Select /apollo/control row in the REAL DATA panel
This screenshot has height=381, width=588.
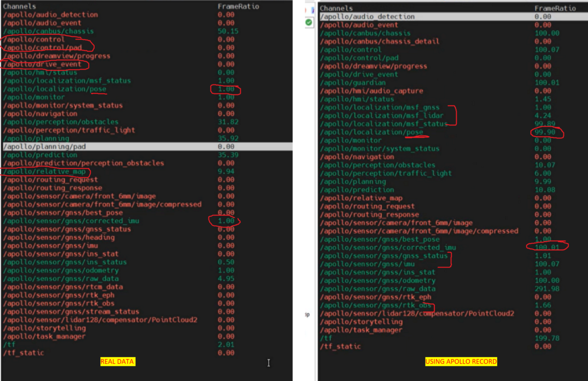(x=34, y=40)
